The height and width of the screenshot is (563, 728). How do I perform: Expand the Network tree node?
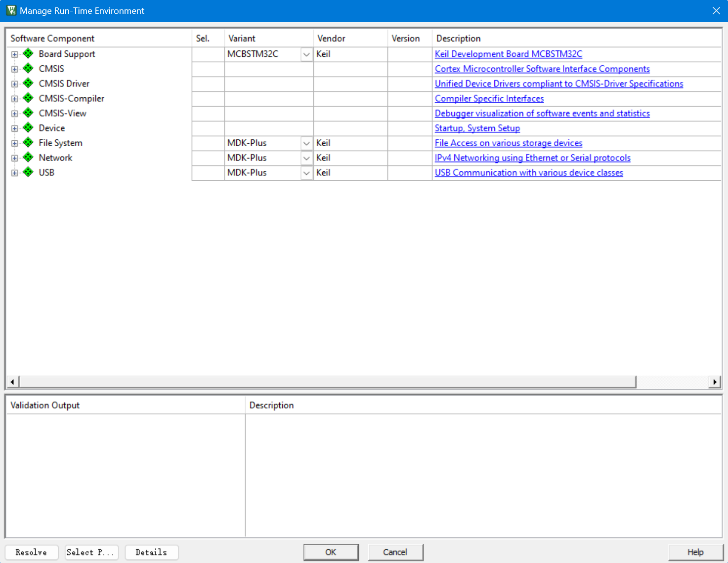point(15,158)
